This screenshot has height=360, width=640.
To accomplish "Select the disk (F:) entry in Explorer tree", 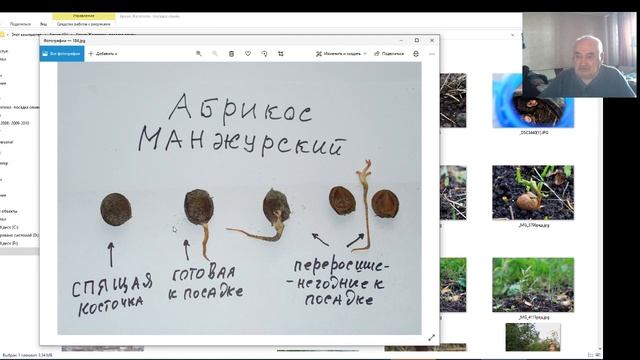I will tap(9, 243).
